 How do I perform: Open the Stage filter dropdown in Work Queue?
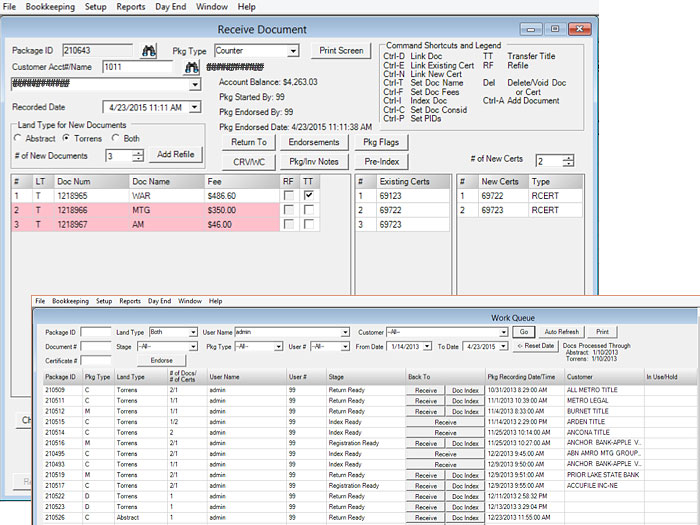click(x=193, y=346)
